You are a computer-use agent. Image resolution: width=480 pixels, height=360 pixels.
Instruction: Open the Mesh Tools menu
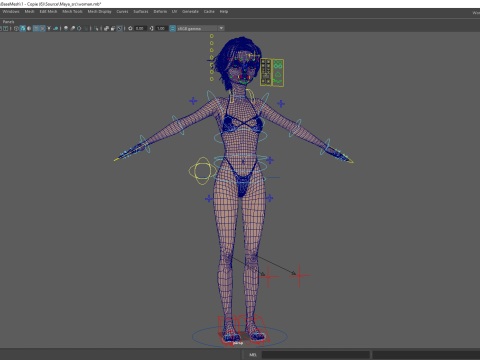pyautogui.click(x=72, y=12)
